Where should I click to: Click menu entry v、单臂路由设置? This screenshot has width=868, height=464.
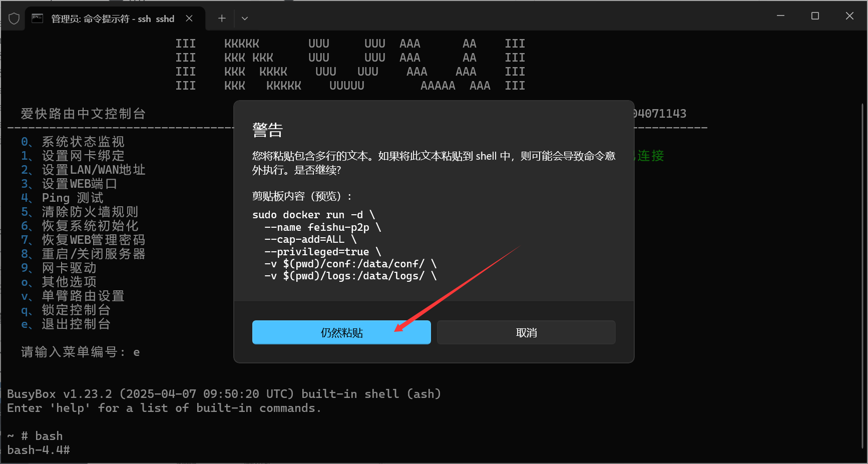click(x=73, y=296)
